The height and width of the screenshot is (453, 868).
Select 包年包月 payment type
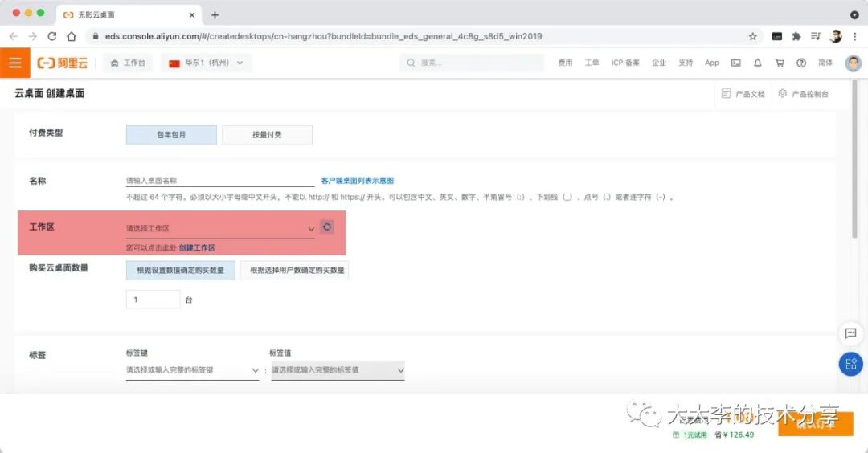click(x=171, y=134)
